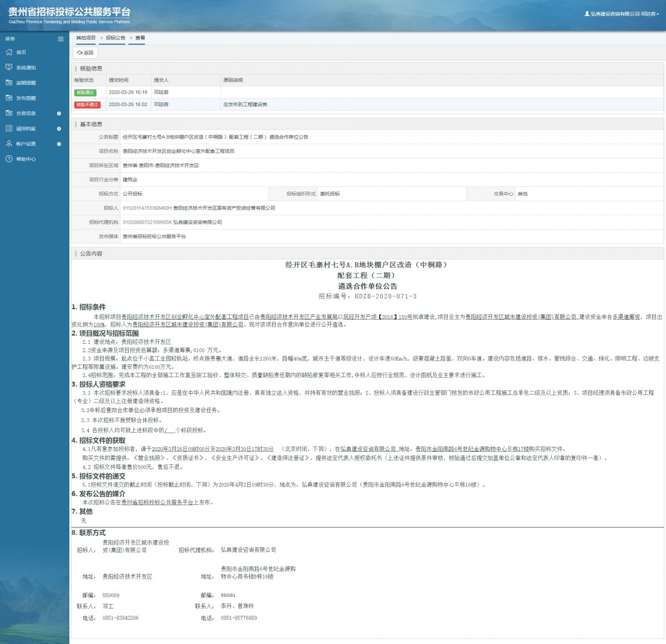Click the 诚信档案 list icon
This screenshot has height=644, width=666.
click(x=9, y=128)
